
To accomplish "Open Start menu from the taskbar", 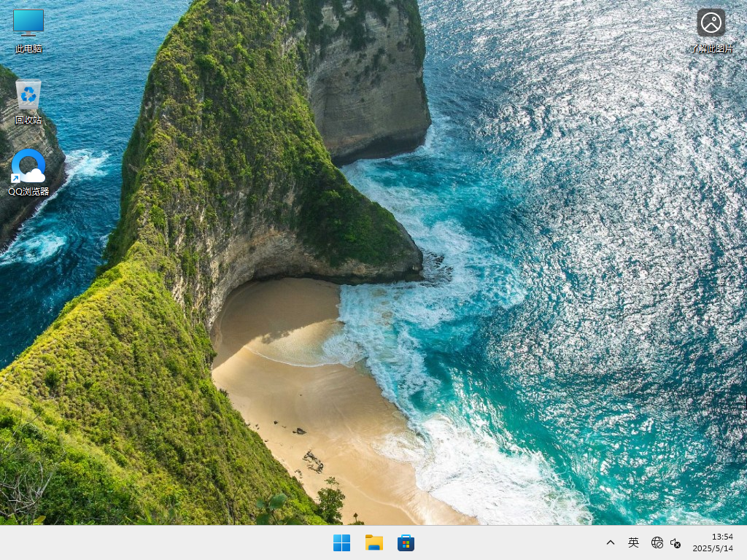I will click(x=341, y=542).
